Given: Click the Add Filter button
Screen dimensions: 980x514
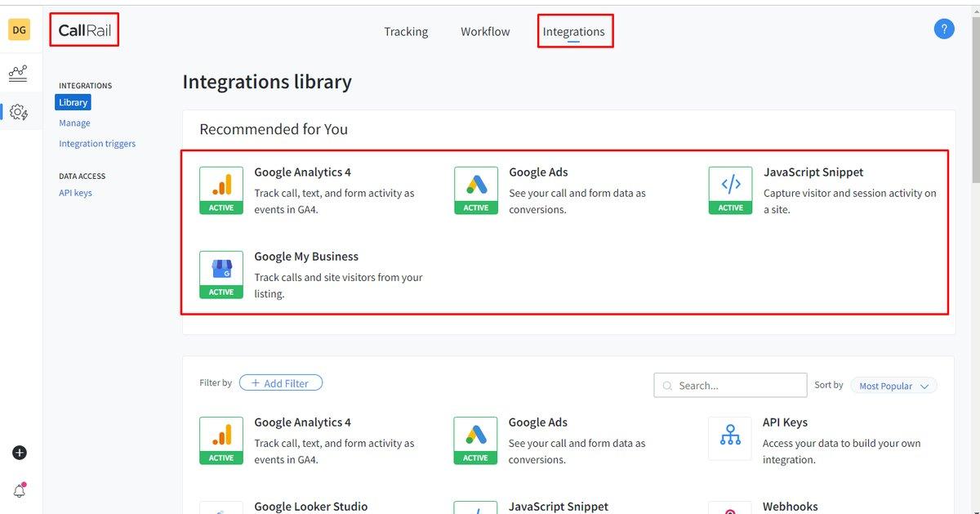Looking at the screenshot, I should click(281, 382).
